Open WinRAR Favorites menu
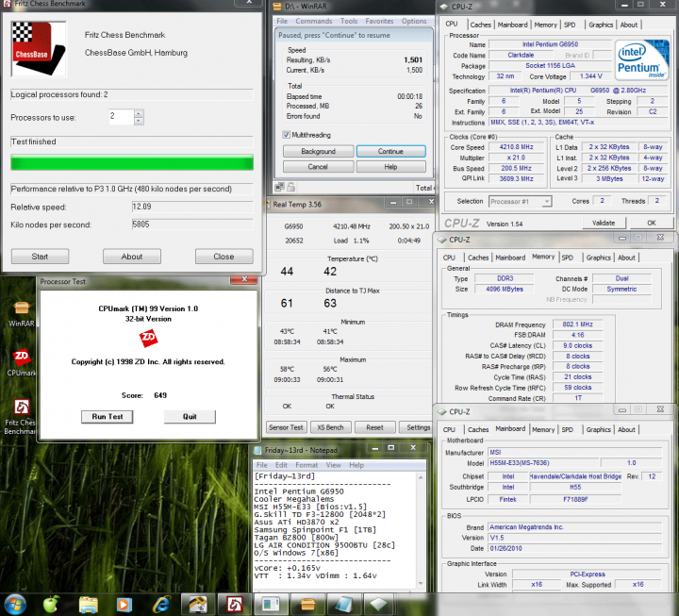The width and height of the screenshot is (679, 616). pyautogui.click(x=379, y=22)
